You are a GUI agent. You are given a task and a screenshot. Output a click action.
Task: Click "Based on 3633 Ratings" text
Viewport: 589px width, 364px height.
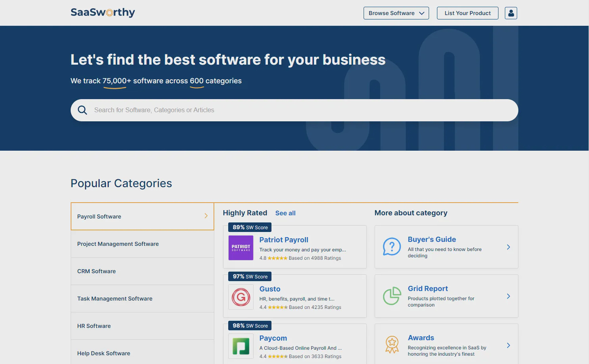click(x=315, y=356)
